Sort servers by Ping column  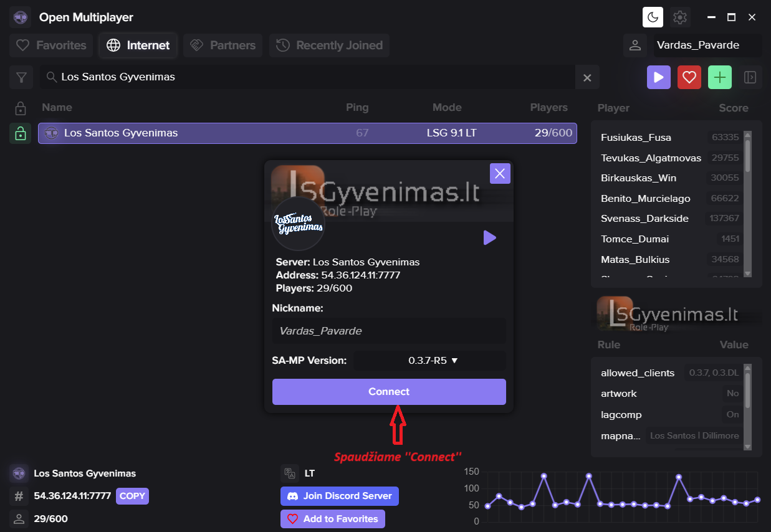point(357,108)
